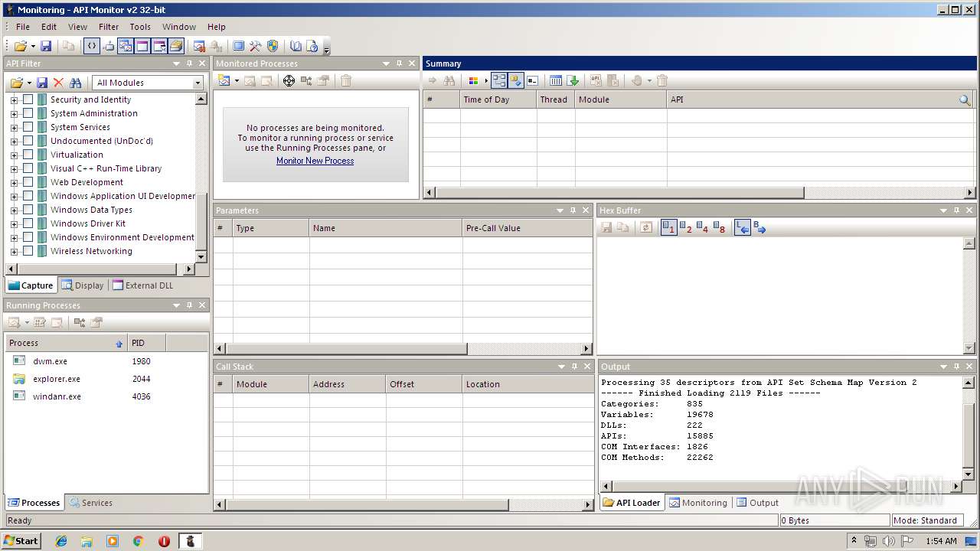The height and width of the screenshot is (551, 980).
Task: Sort running processes by PID column
Action: pos(146,343)
